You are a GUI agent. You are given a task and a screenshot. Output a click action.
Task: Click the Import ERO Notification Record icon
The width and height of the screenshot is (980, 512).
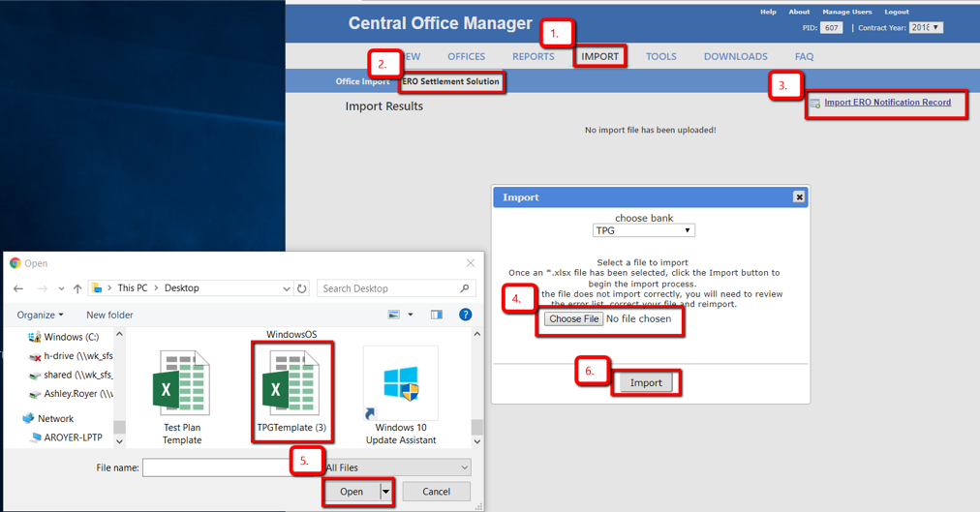pos(815,103)
